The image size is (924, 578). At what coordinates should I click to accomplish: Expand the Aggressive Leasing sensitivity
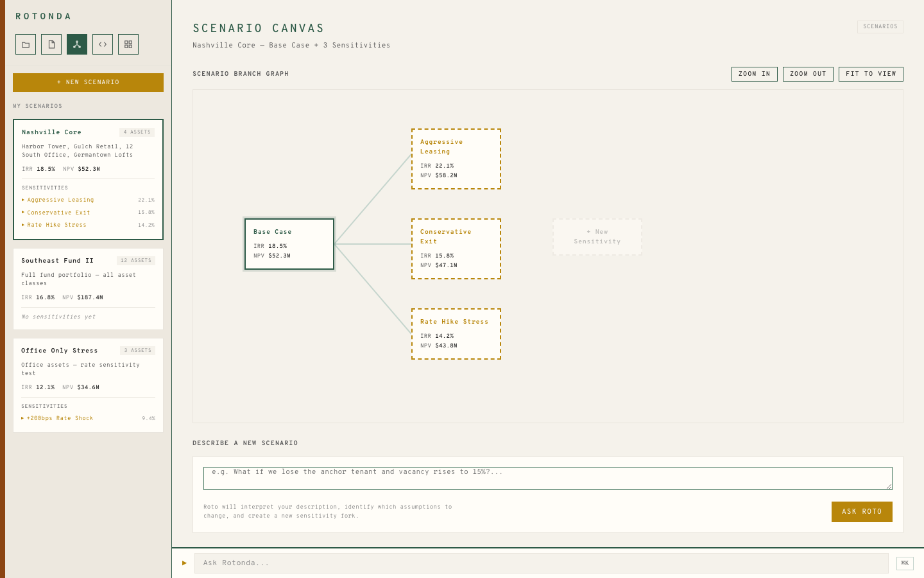[x=59, y=200]
